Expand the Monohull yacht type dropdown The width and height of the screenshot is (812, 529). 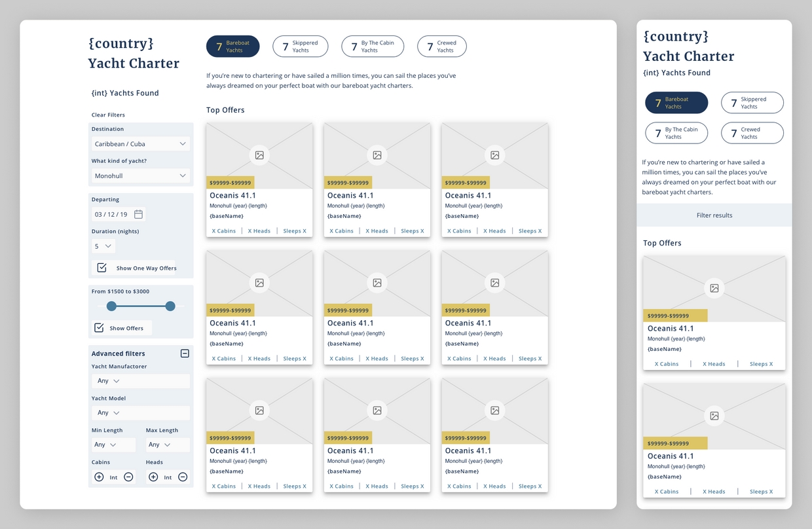[x=140, y=176]
